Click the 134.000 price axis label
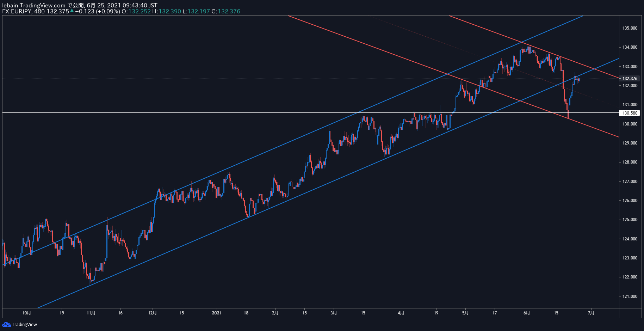Viewport: 644px width, 331px height. pyautogui.click(x=630, y=47)
